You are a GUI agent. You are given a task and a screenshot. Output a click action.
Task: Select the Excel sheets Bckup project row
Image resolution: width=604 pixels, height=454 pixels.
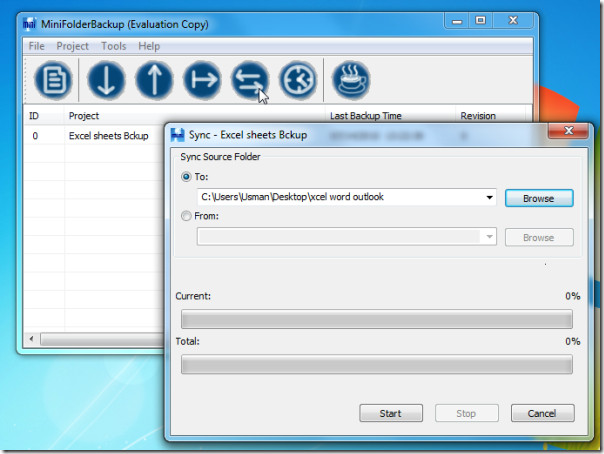tap(109, 136)
